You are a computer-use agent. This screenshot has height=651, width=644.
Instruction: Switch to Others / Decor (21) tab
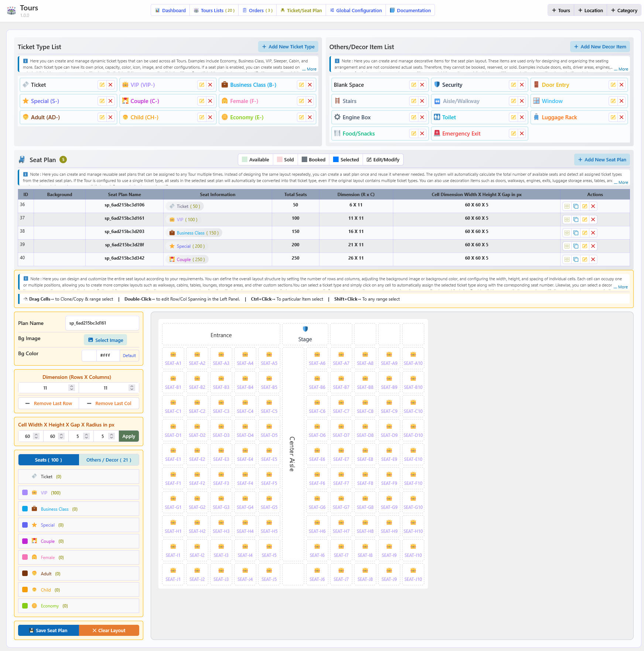pos(109,460)
